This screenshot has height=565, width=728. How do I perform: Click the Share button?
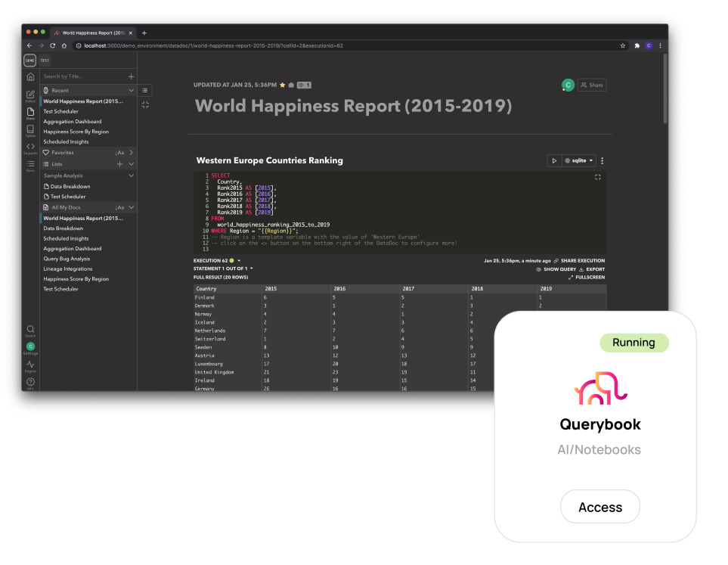tap(592, 85)
